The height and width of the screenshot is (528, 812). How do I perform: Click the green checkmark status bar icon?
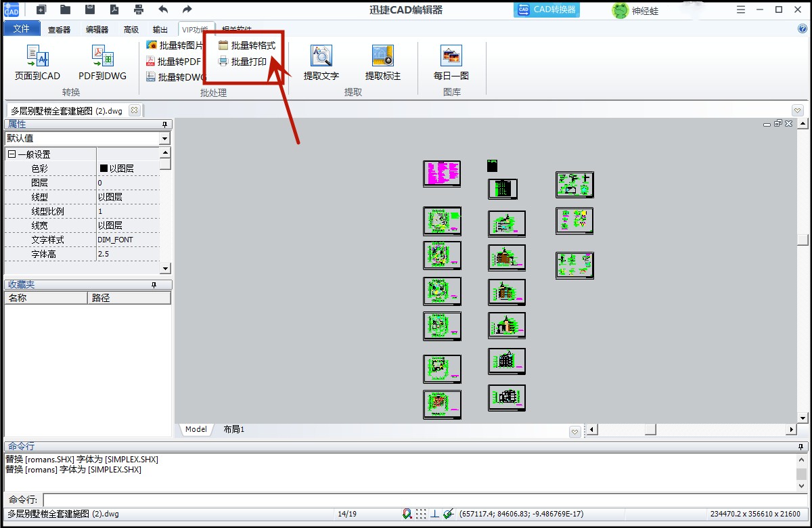coord(448,514)
